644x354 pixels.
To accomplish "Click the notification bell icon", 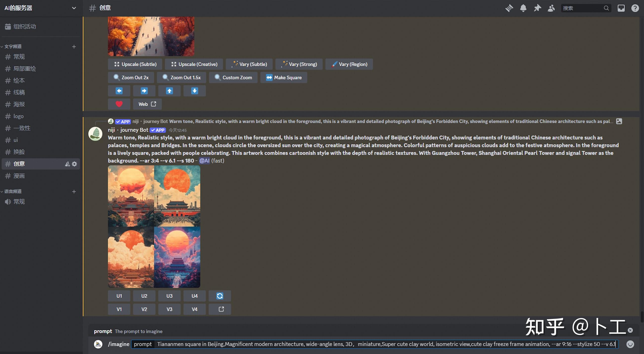I will [x=523, y=8].
